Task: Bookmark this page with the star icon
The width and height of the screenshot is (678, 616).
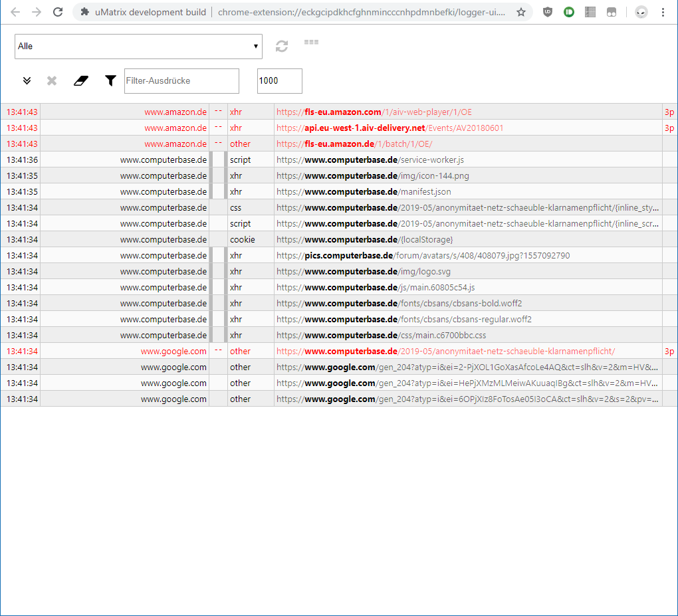Action: coord(521,12)
